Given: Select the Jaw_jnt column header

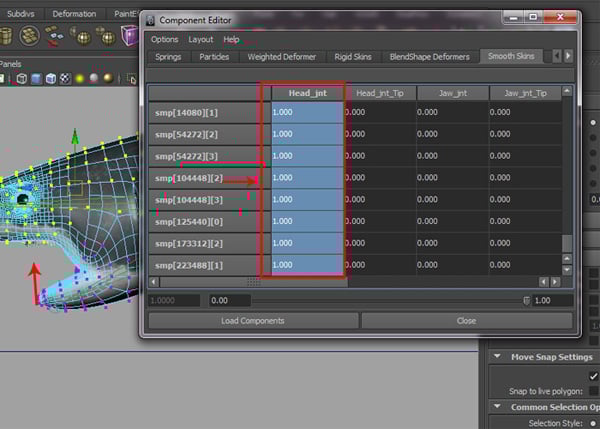Looking at the screenshot, I should tap(453, 93).
